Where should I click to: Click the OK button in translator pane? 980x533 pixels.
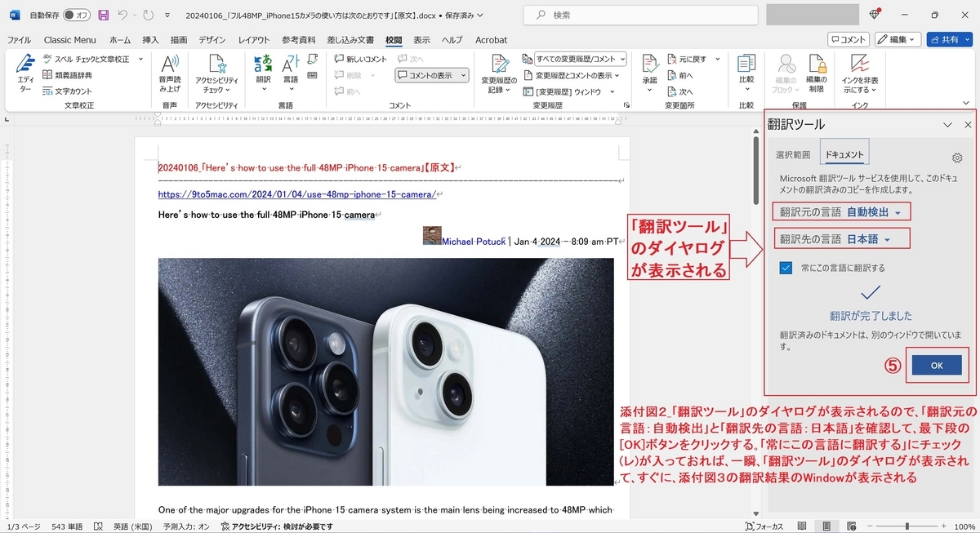(x=936, y=366)
